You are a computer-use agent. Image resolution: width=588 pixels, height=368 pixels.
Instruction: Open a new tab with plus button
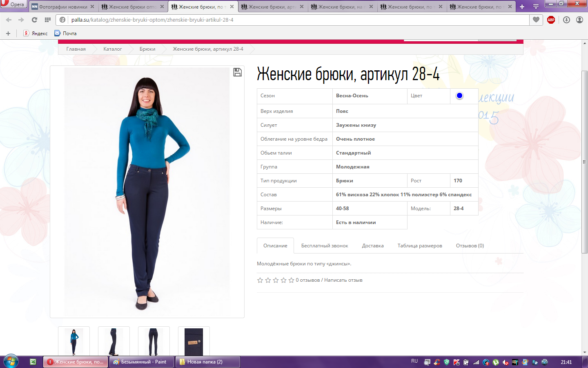coord(522,7)
